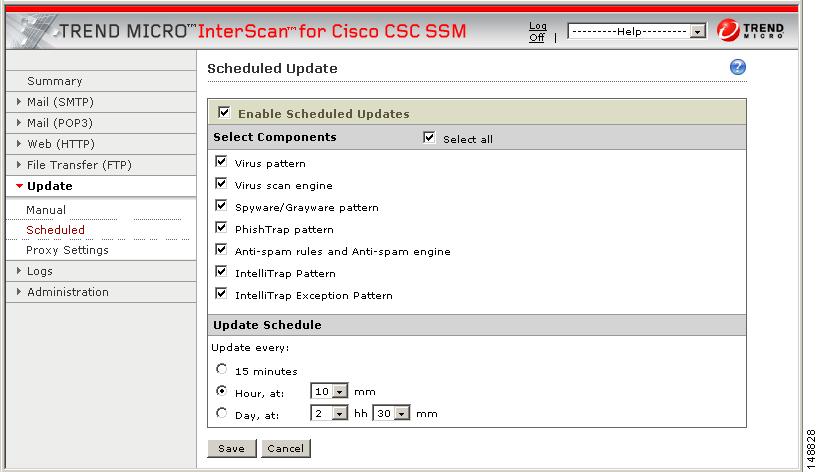The height and width of the screenshot is (472, 817).
Task: Uncheck Virus scan engine component
Action: [x=221, y=183]
